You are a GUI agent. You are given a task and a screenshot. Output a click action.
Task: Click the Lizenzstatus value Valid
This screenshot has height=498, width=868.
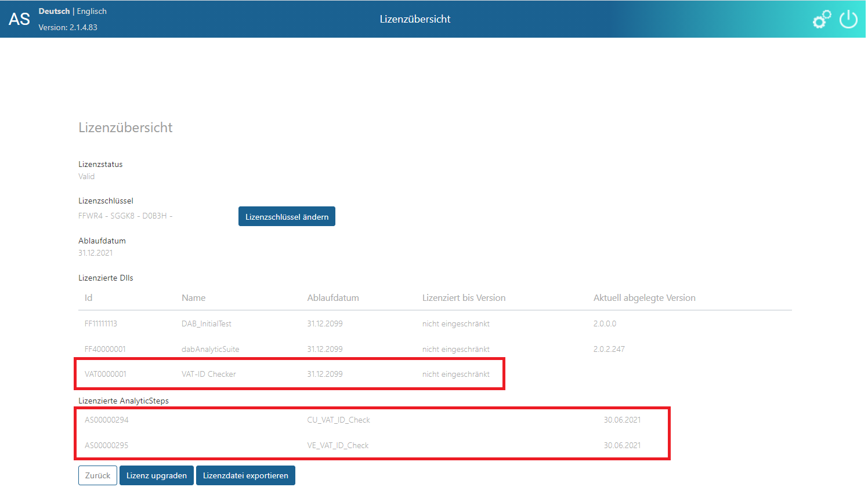tap(86, 176)
